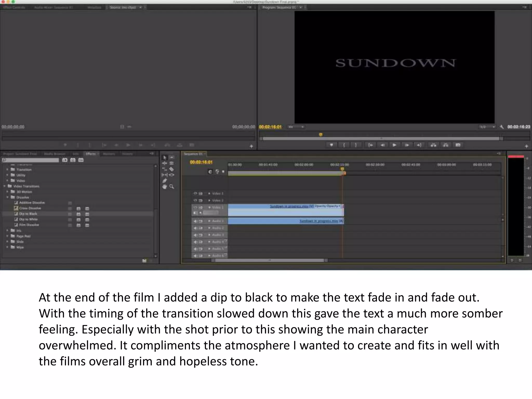Toggle Video 3 track output eye

pyautogui.click(x=195, y=194)
